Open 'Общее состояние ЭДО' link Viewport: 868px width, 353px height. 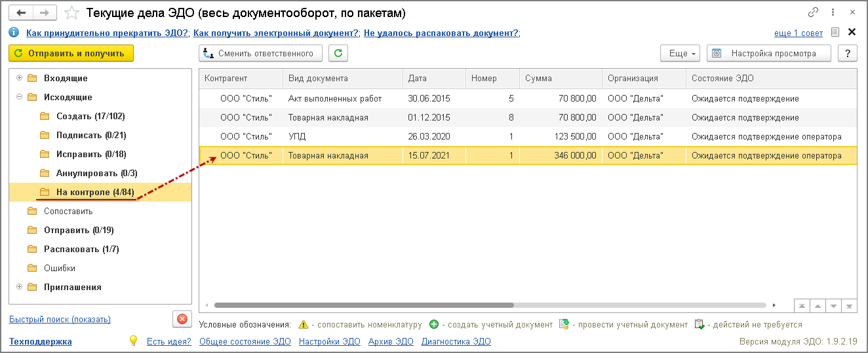(x=245, y=341)
